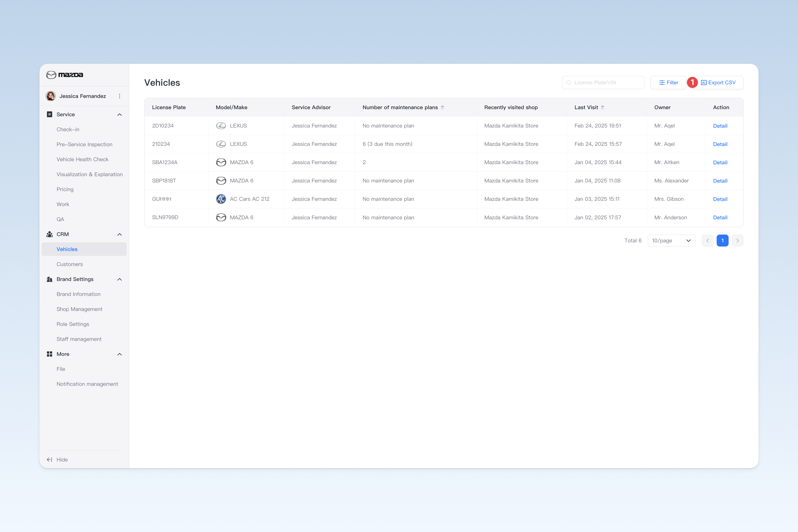798x532 pixels.
Task: Open the three-dot menu beside Jessica Fernandez
Action: coord(119,96)
